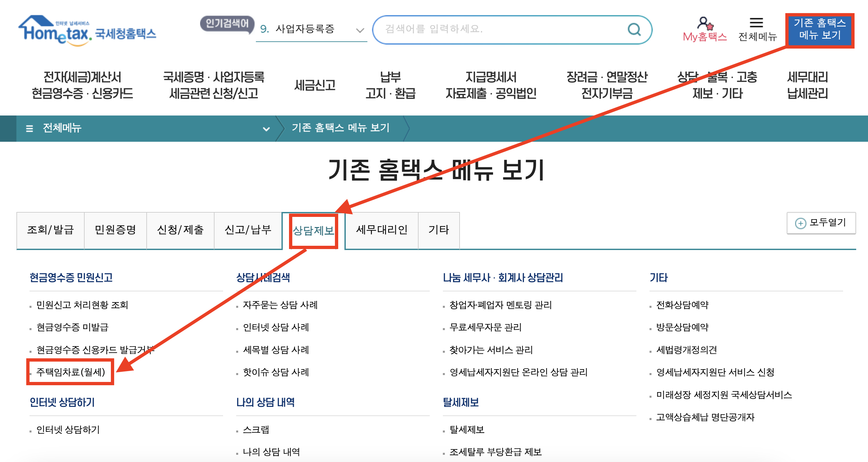Open 찾아가는 서비스 관리

point(491,350)
